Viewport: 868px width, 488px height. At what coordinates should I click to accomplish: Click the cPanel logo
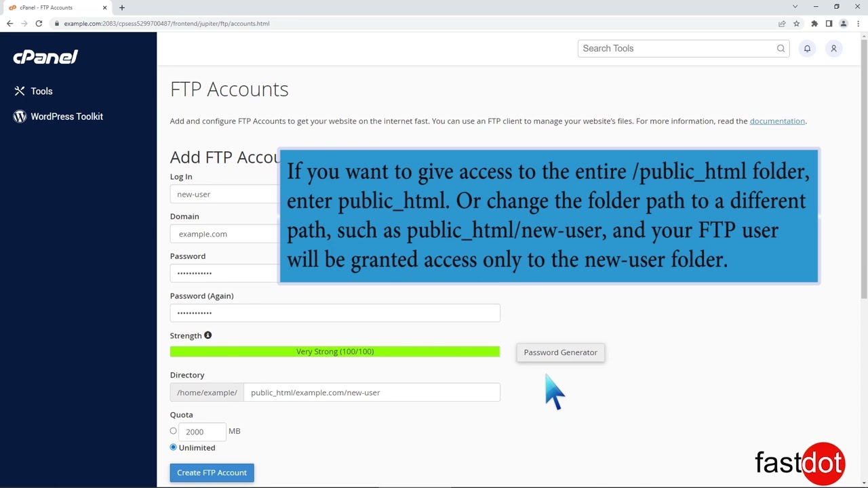tap(45, 57)
